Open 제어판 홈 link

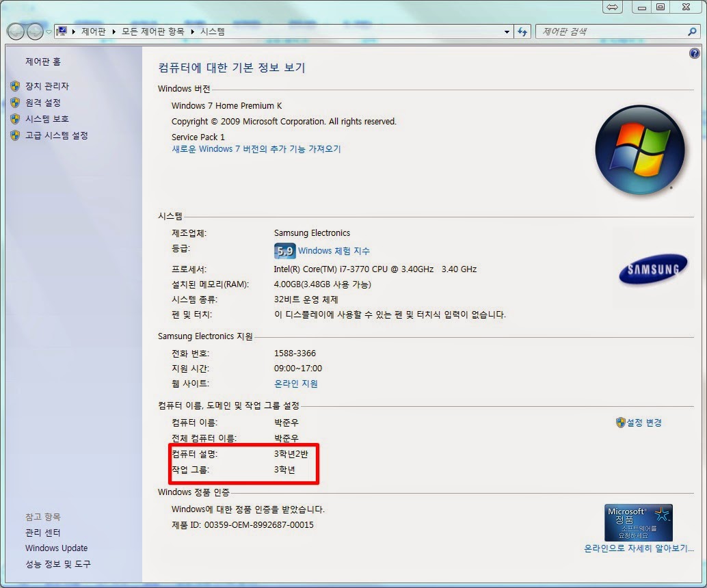click(x=43, y=62)
